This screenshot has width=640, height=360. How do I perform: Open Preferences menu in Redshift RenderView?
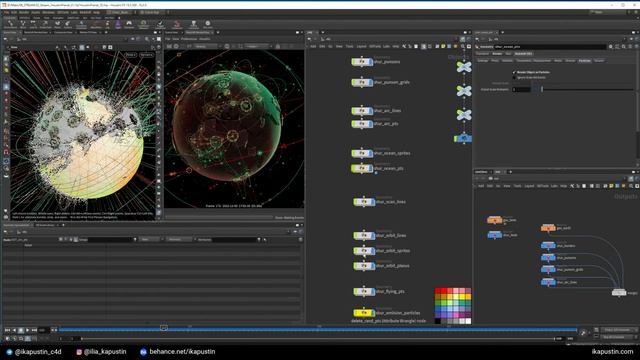[x=189, y=39]
